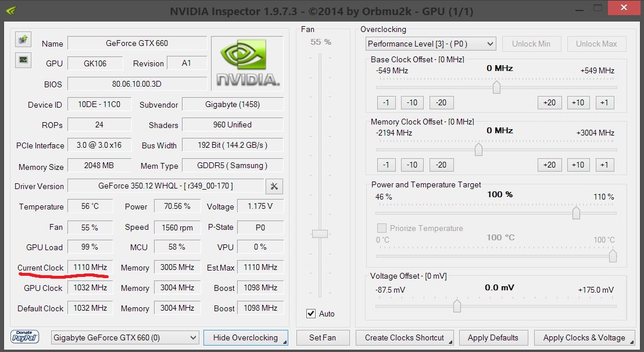Click the Unlock Min button

pos(531,44)
